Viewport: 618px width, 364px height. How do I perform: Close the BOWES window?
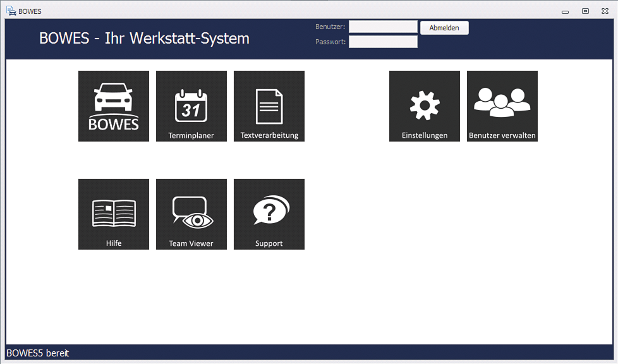point(605,11)
